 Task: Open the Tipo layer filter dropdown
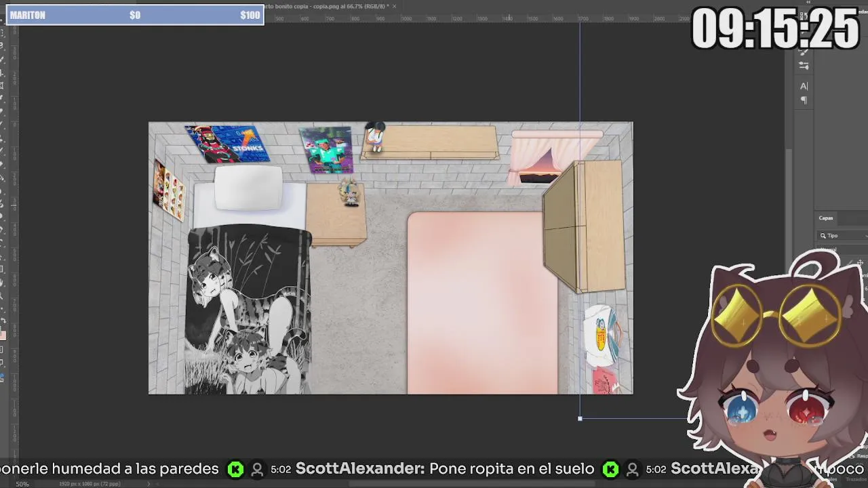[x=843, y=236]
